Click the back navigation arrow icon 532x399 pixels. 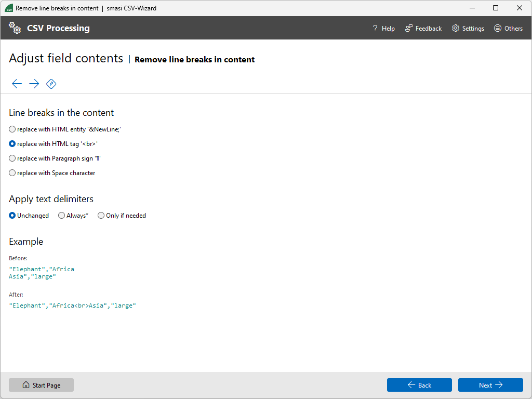click(17, 84)
